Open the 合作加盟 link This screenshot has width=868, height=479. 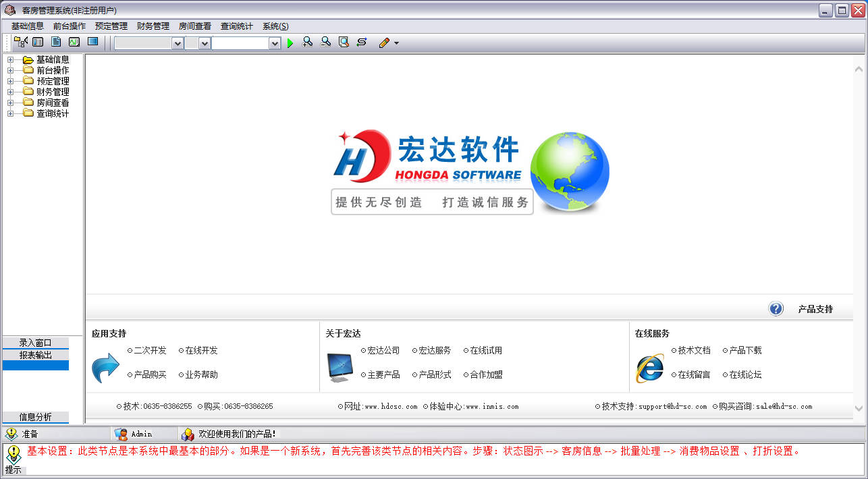[486, 375]
